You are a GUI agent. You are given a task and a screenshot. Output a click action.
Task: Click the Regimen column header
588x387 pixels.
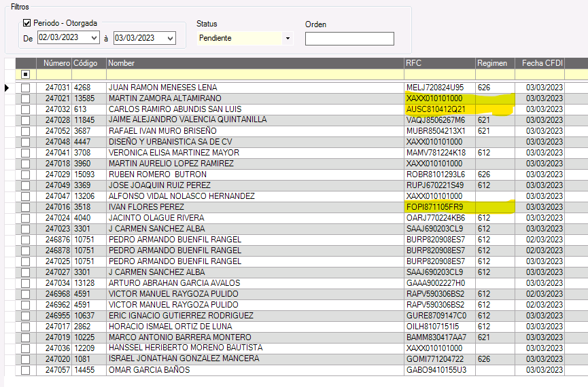point(492,63)
